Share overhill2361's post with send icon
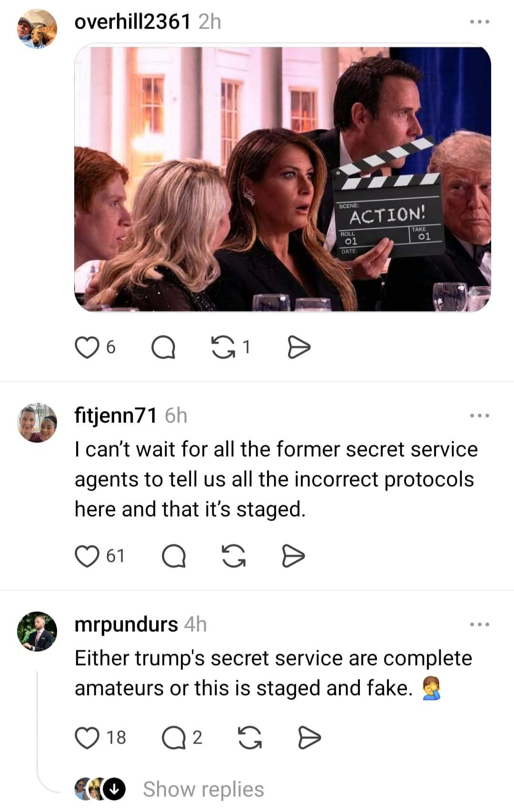Screen dimensions: 514x812 (x=299, y=348)
